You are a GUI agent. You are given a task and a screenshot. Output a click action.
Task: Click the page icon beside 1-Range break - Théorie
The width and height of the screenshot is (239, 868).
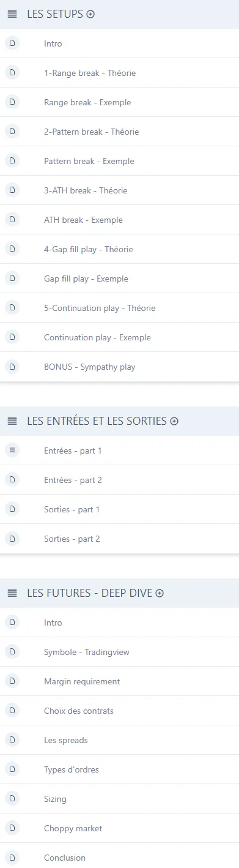click(12, 73)
